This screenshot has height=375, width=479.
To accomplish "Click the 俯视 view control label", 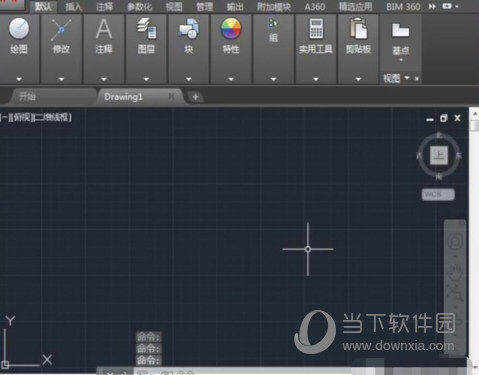I will point(22,117).
